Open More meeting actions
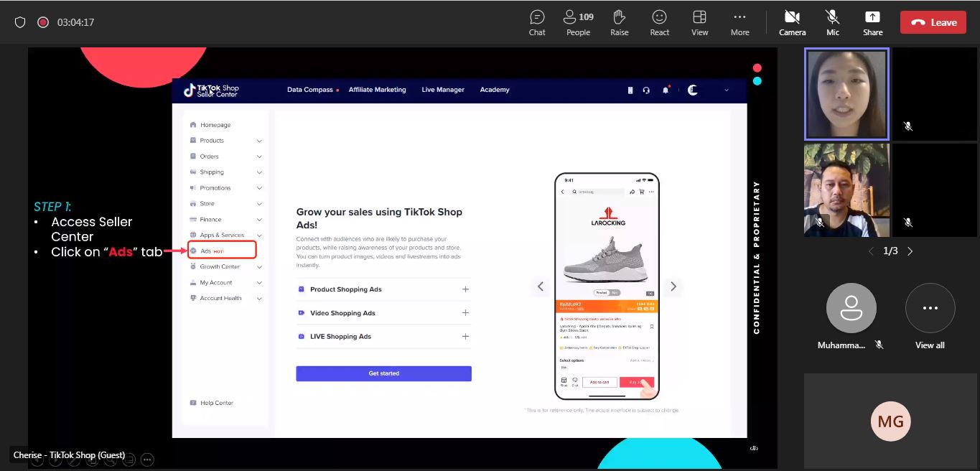Image resolution: width=980 pixels, height=471 pixels. coord(739,22)
